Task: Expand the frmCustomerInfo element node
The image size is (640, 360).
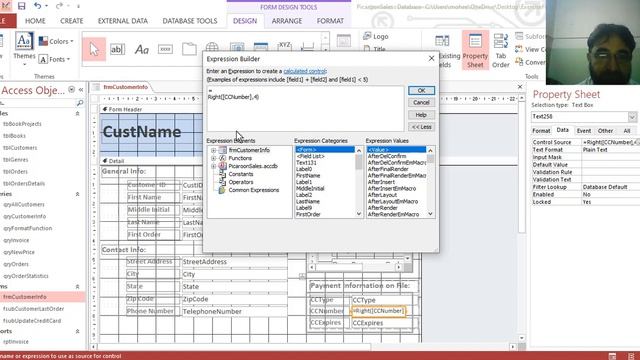Action: click(x=213, y=150)
